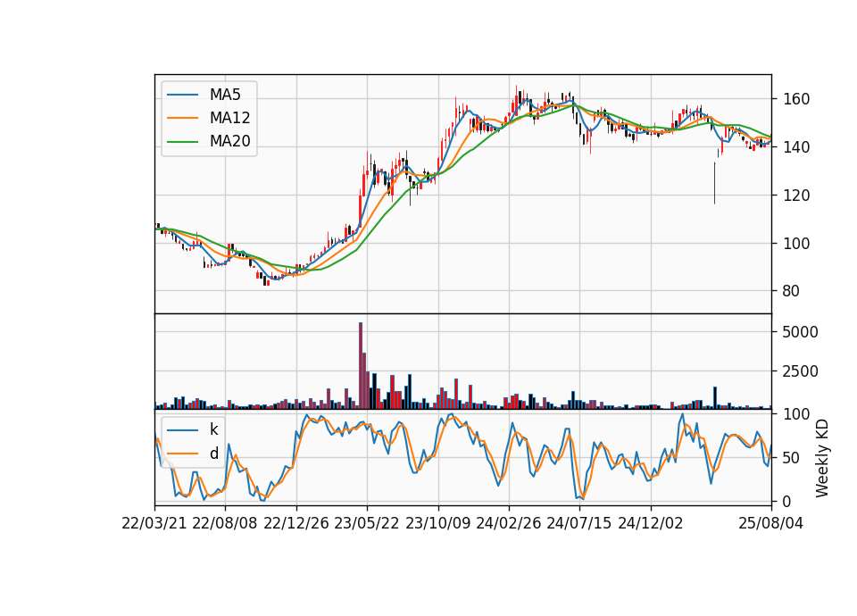Click the green MA20 legend line sample
The image size is (857, 616).
pyautogui.click(x=182, y=142)
